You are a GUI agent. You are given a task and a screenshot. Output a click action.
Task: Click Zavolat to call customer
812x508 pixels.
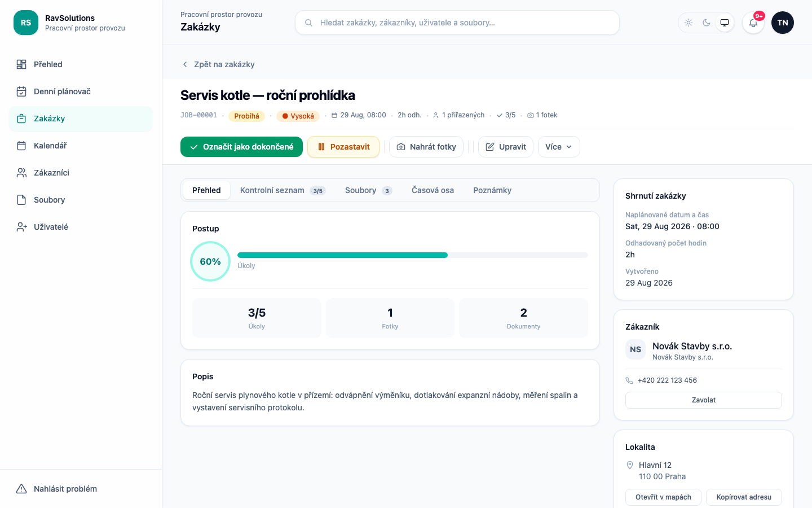point(704,400)
